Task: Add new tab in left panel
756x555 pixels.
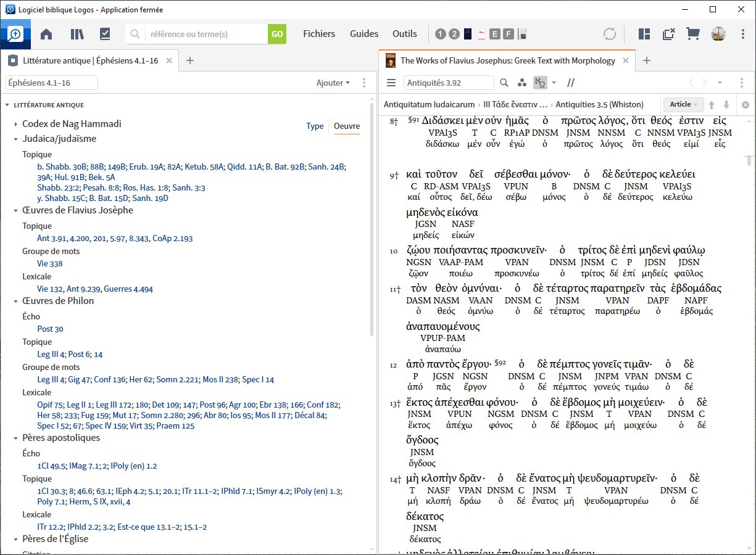Action: click(x=190, y=60)
